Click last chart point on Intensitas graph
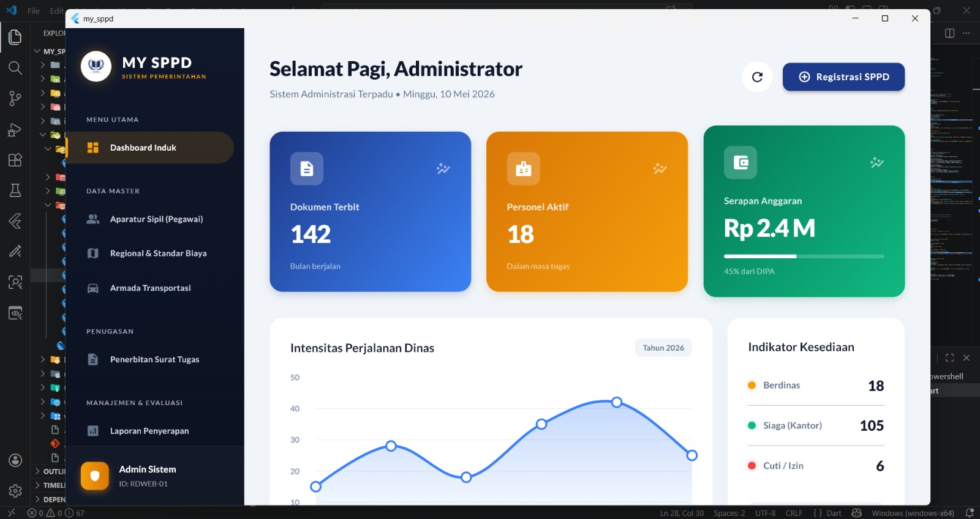The width and height of the screenshot is (980, 519). pyautogui.click(x=692, y=455)
